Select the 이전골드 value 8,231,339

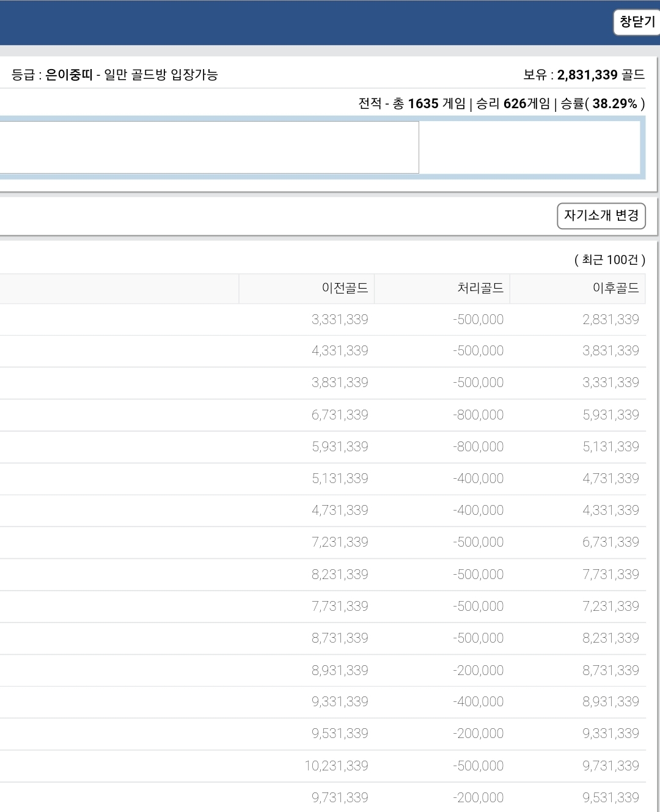click(x=340, y=574)
